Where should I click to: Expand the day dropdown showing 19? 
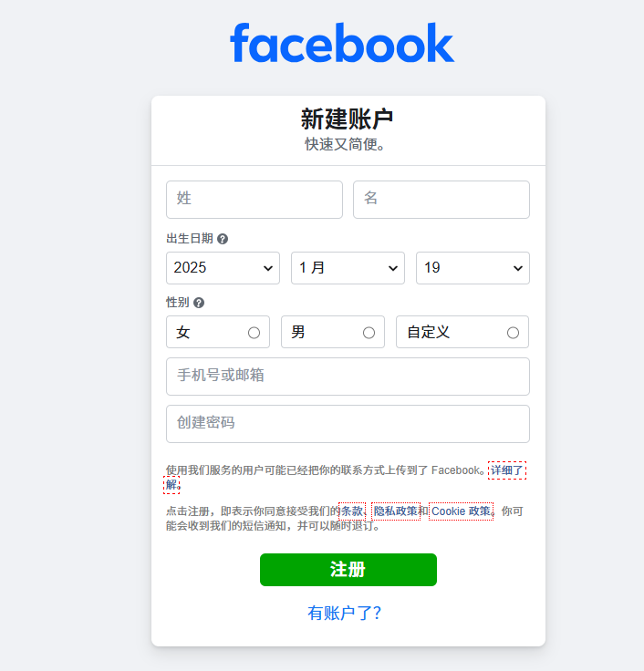[473, 268]
